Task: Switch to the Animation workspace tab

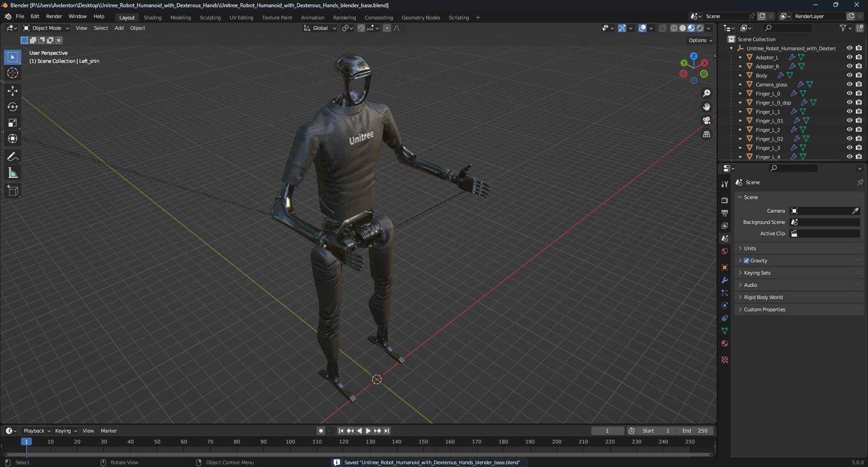Action: pyautogui.click(x=312, y=18)
